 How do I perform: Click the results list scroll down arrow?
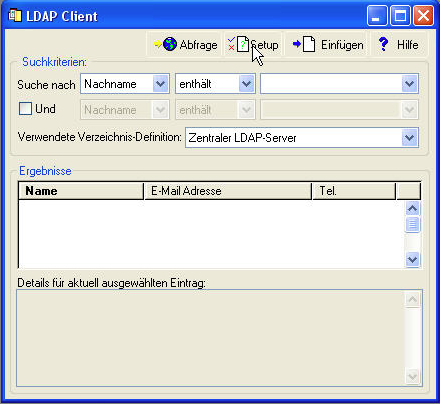point(413,259)
